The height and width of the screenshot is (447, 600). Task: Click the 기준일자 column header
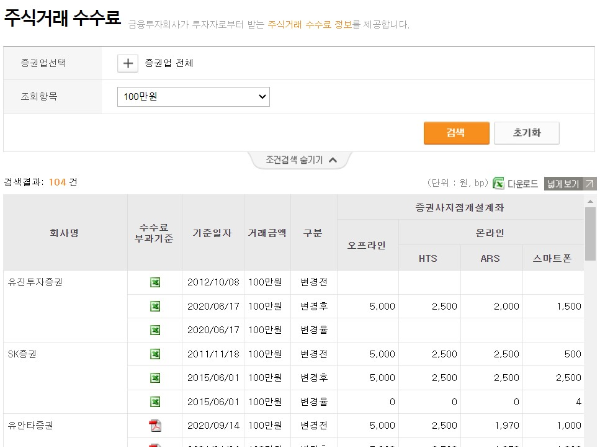click(x=212, y=233)
